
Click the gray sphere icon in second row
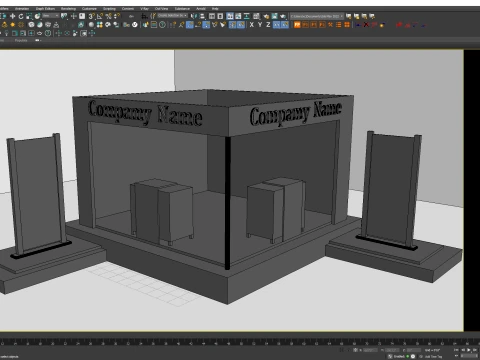(91, 25)
